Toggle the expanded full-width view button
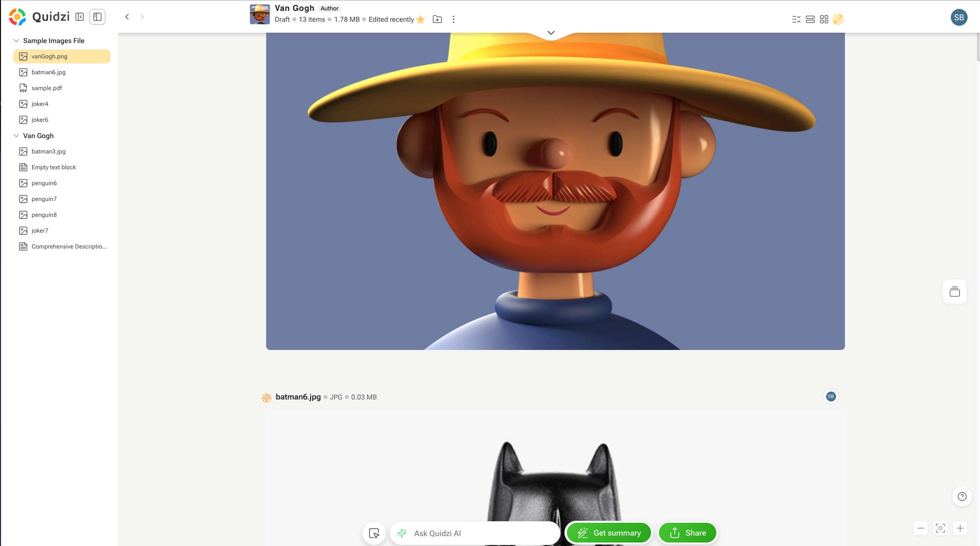Screen dimensions: 980x546 [x=838, y=19]
